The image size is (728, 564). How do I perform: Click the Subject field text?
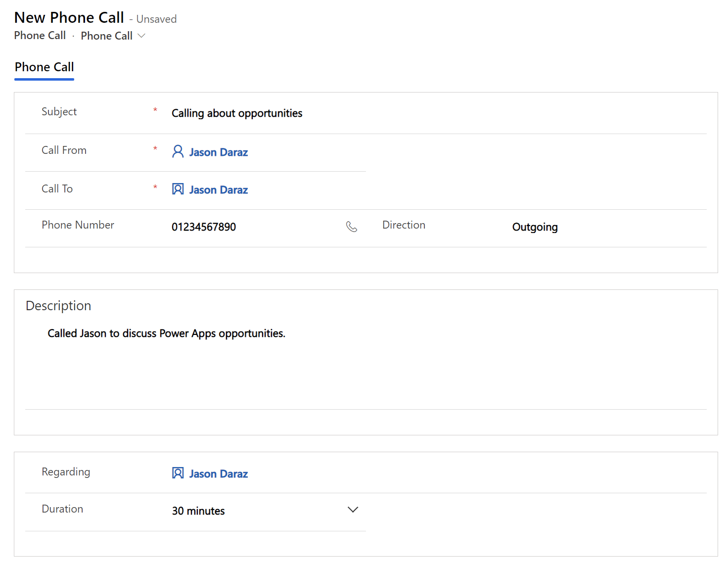coord(237,113)
